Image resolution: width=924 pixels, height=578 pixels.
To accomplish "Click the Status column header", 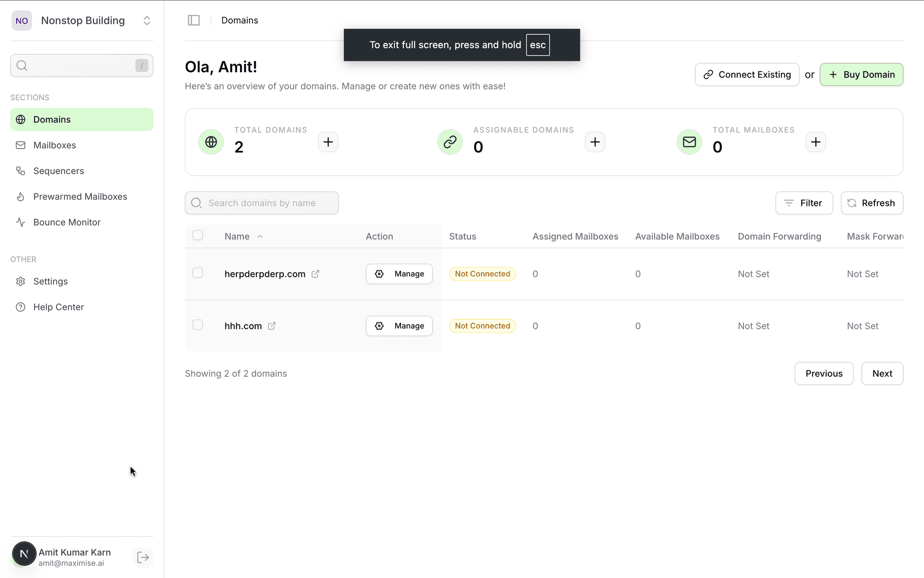I will click(x=462, y=236).
